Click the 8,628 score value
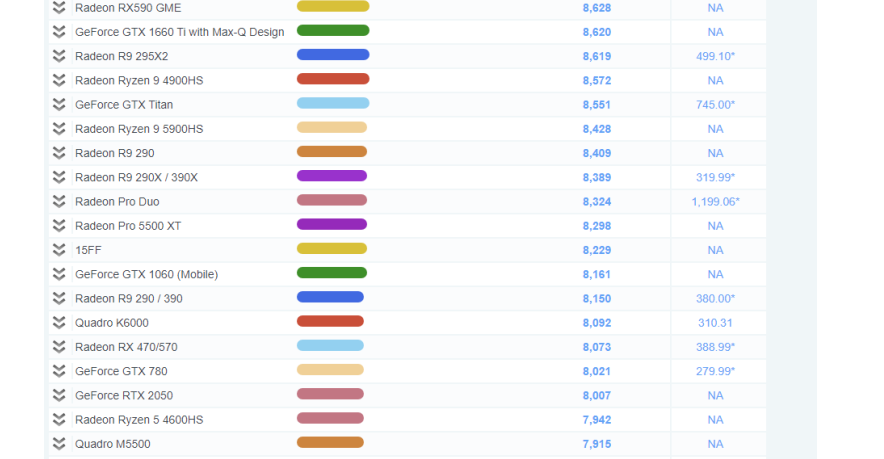Screen dimensions: 884x459 (597, 8)
